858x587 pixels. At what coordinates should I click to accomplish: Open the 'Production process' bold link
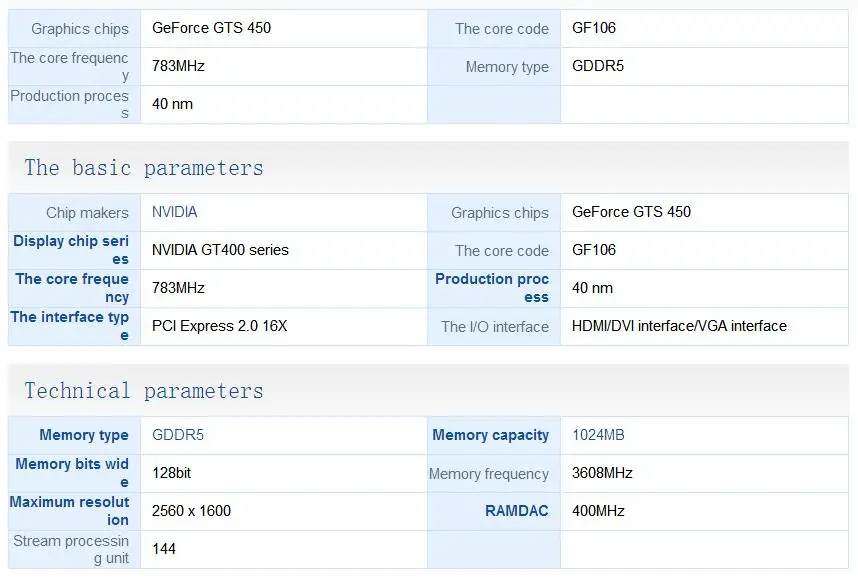492,288
